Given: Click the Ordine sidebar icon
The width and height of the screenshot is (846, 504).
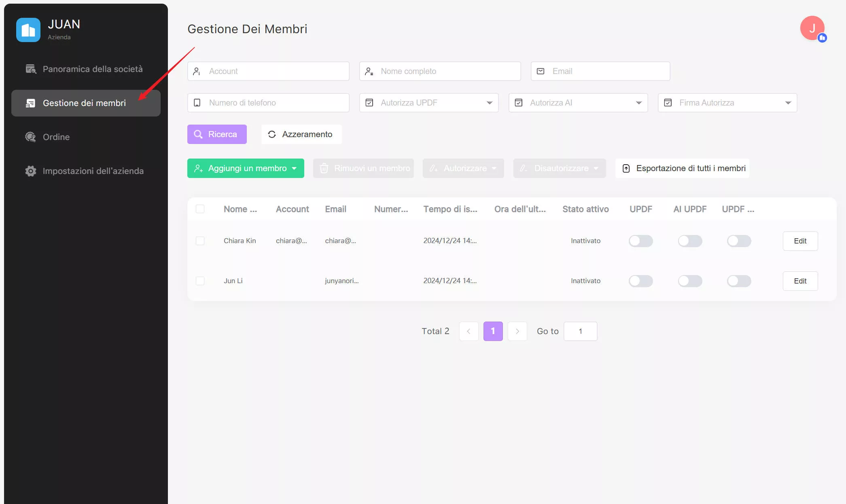Looking at the screenshot, I should click(31, 137).
